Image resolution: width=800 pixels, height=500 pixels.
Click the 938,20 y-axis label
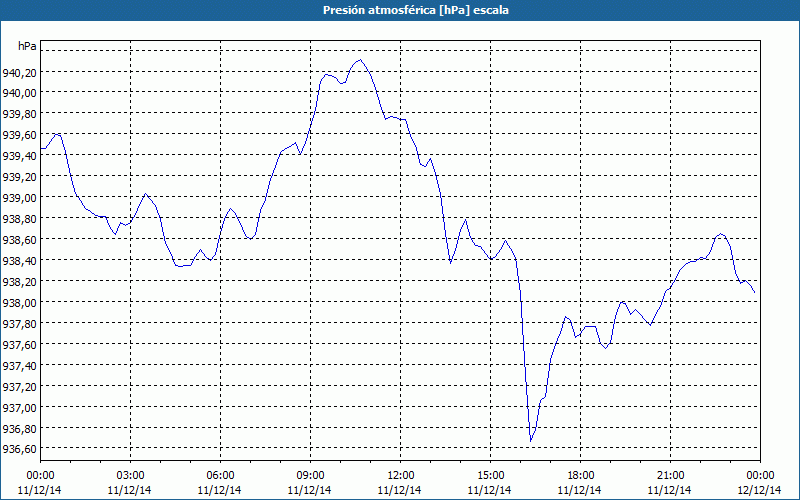click(x=19, y=282)
